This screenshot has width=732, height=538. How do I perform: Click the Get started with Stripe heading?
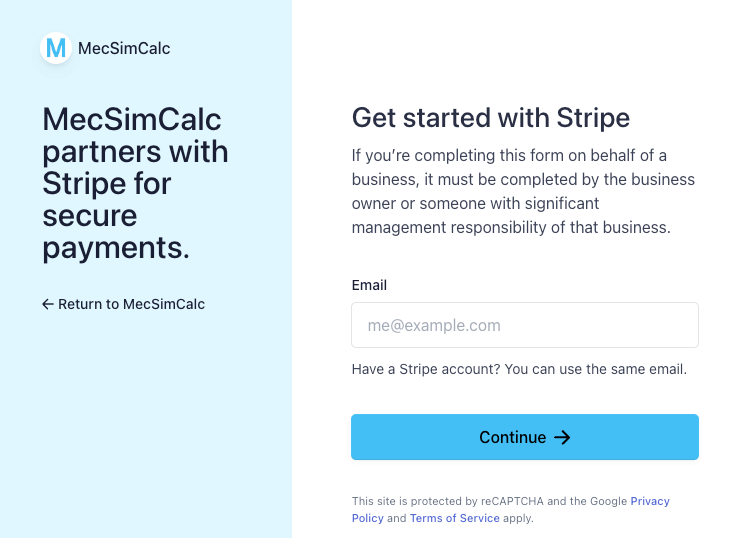(x=491, y=118)
